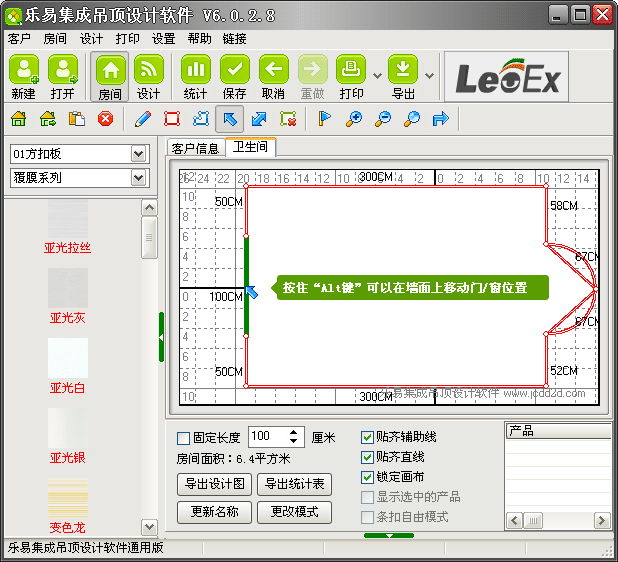Open the 导出 dropdown arrow
The width and height of the screenshot is (618, 562).
(x=430, y=75)
